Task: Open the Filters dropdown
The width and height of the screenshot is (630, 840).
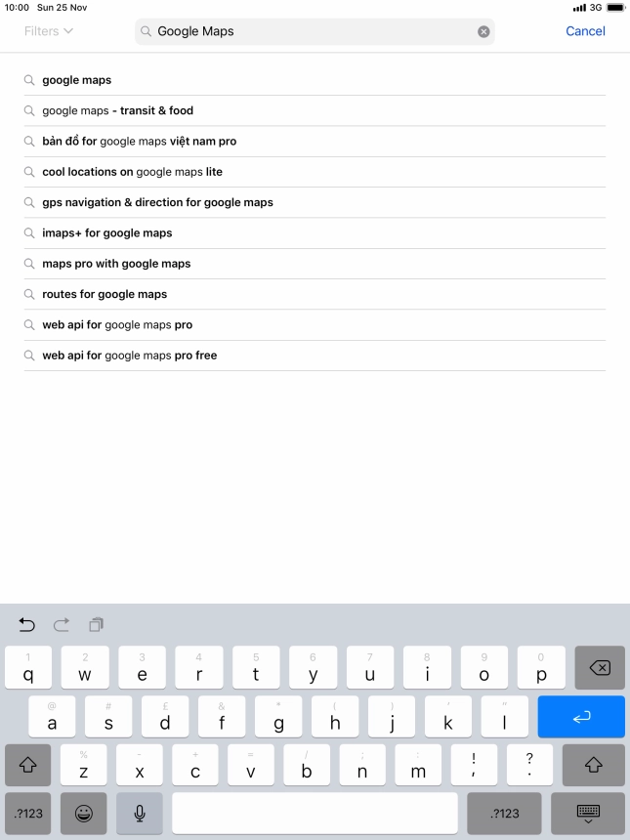Action: pos(48,31)
